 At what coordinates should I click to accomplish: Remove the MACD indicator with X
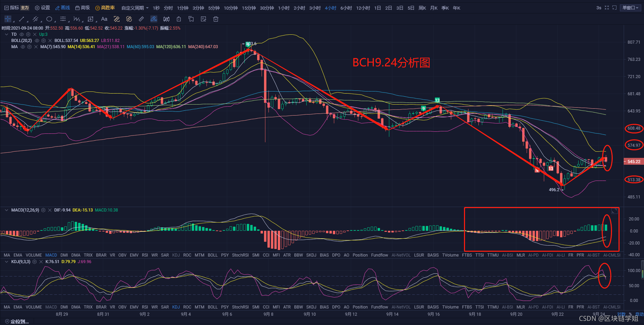tap(50, 210)
